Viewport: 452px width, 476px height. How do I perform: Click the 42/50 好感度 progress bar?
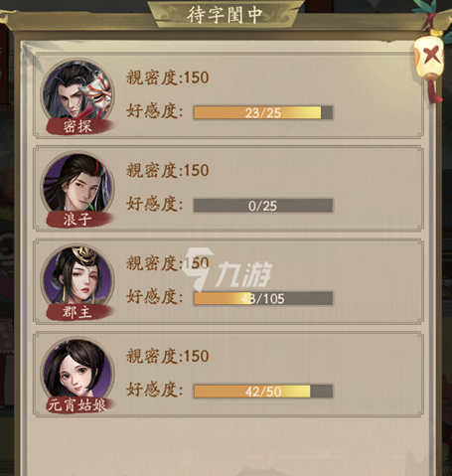(263, 392)
